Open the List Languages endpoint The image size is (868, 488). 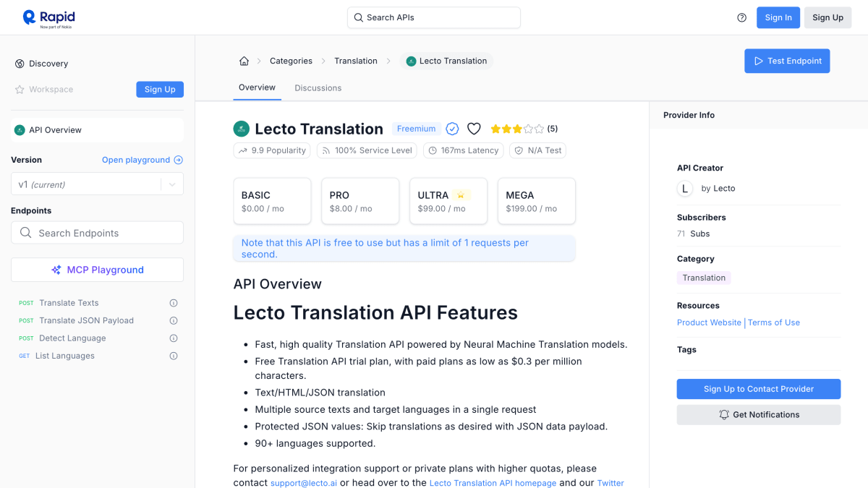pyautogui.click(x=67, y=356)
